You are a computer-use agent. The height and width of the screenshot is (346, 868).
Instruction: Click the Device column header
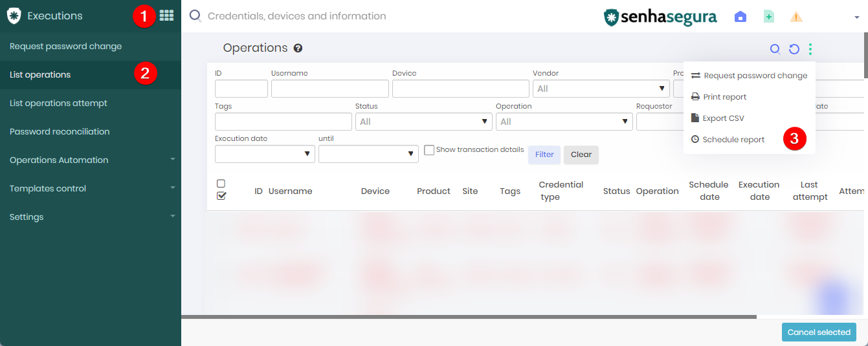pos(375,191)
